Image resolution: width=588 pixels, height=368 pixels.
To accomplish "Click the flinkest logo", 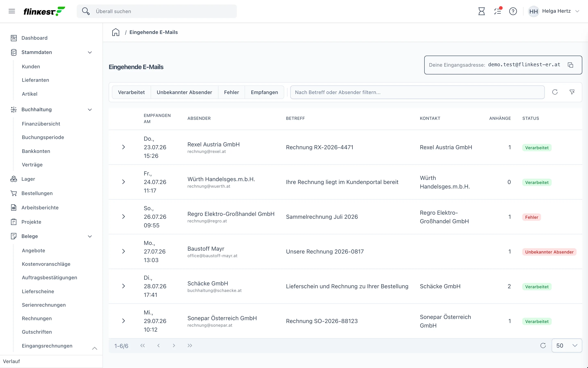I will click(x=44, y=11).
